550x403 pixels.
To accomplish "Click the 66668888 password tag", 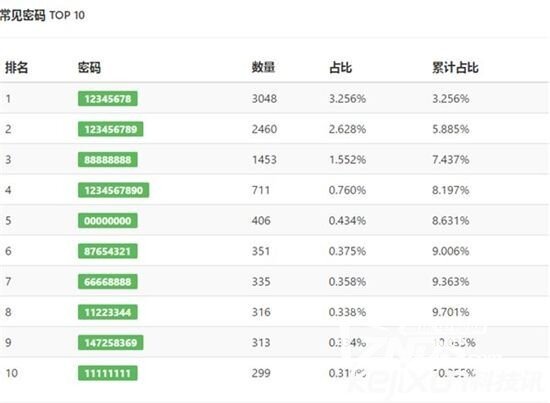I will coord(108,282).
